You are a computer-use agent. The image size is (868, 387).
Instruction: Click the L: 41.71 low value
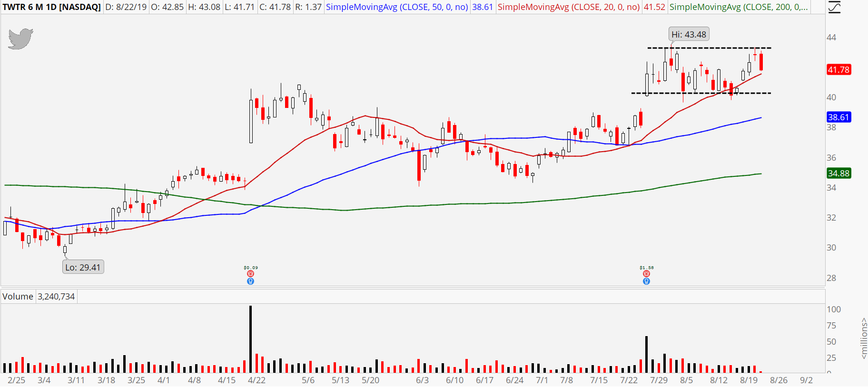pos(240,7)
